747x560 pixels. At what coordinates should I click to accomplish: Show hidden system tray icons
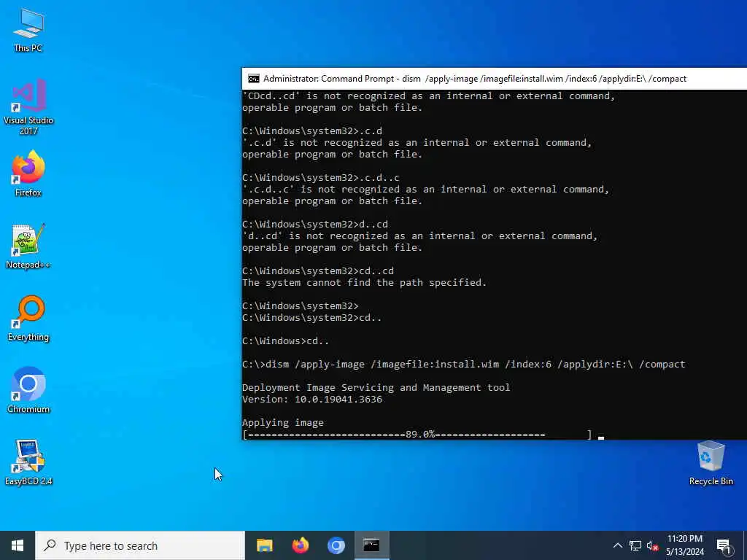pyautogui.click(x=617, y=545)
